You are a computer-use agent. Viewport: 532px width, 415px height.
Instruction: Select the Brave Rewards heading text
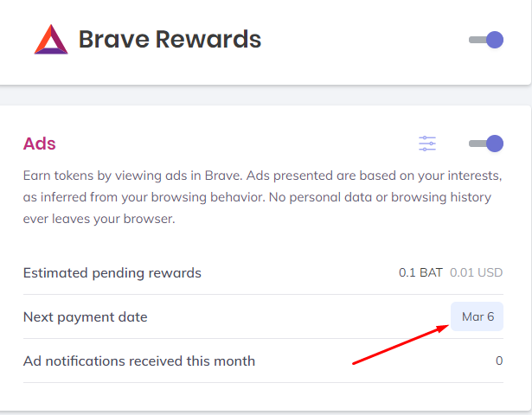(x=170, y=40)
